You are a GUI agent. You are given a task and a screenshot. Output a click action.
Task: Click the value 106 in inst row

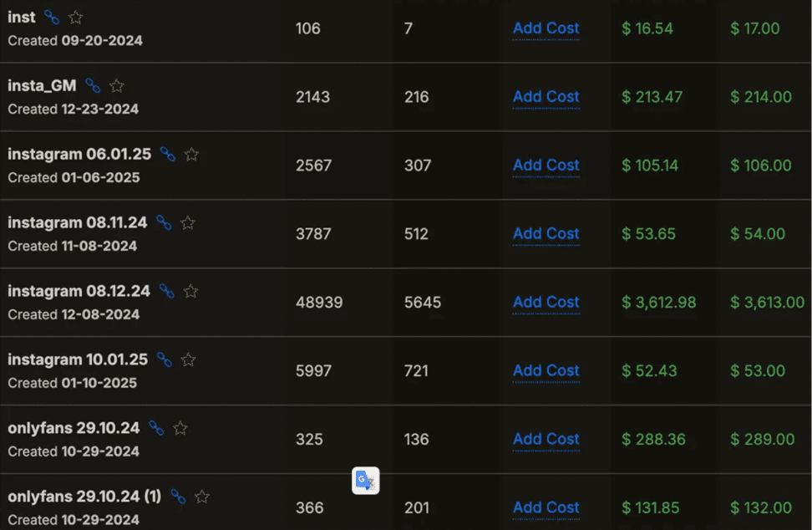point(307,28)
